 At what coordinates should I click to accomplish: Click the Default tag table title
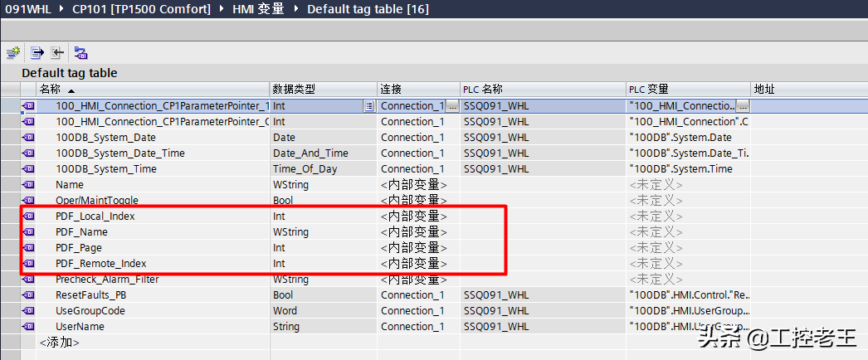69,72
